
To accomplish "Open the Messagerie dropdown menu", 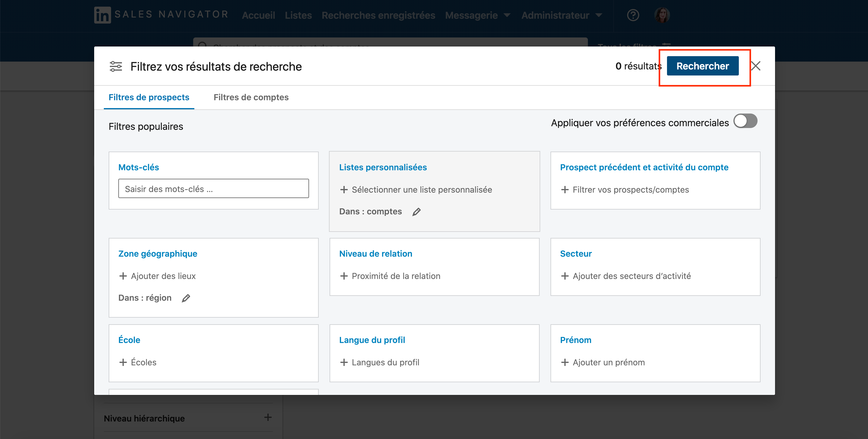I will coord(478,15).
